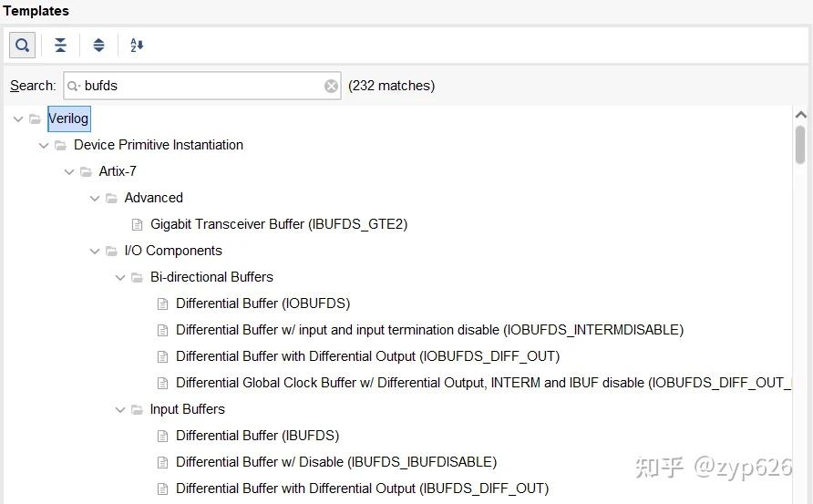Collapse the Bi-directional Buffers node

(120, 277)
